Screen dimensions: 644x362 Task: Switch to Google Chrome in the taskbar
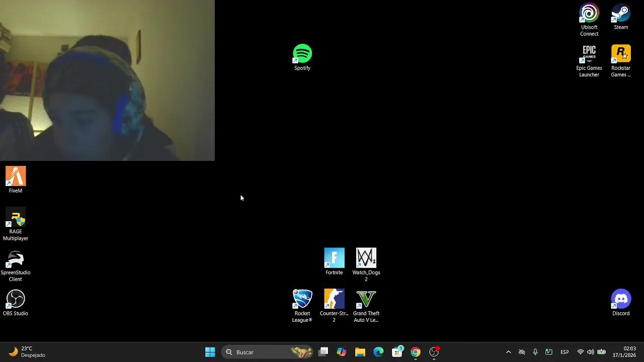tap(416, 352)
